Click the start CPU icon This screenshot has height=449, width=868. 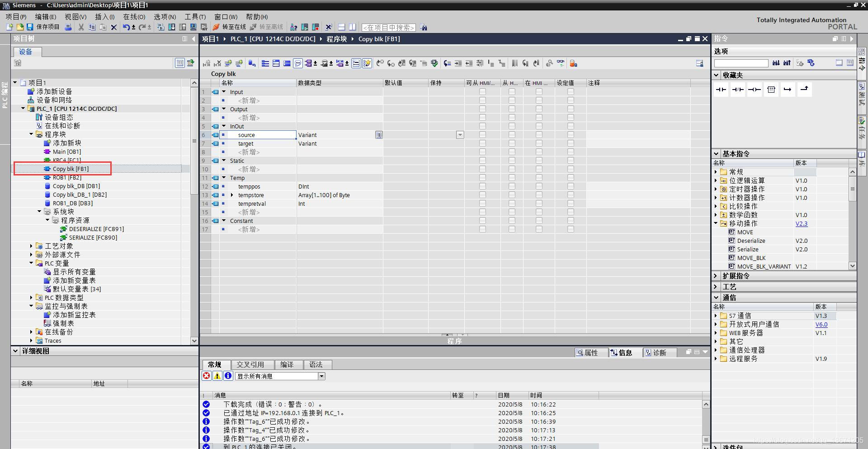(x=305, y=27)
